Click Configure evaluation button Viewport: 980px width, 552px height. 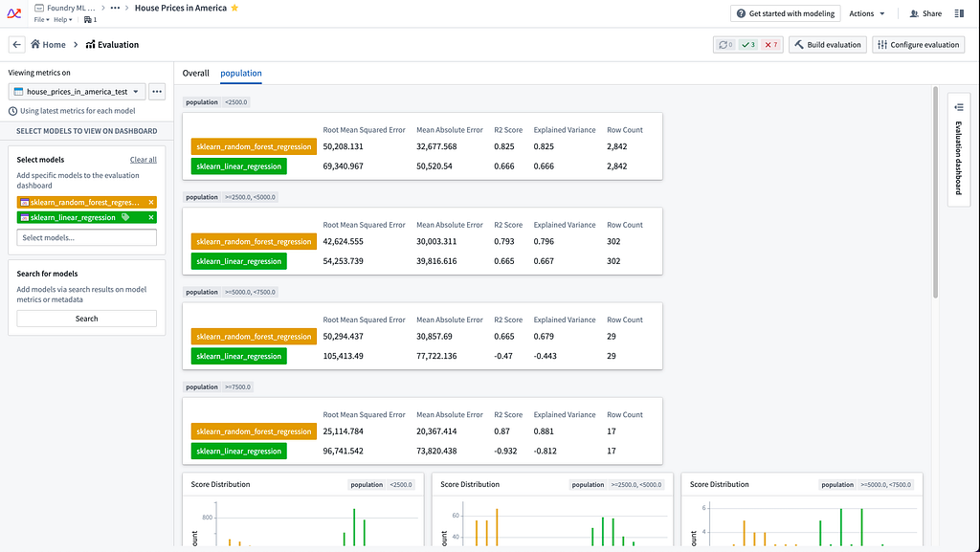[x=918, y=44]
